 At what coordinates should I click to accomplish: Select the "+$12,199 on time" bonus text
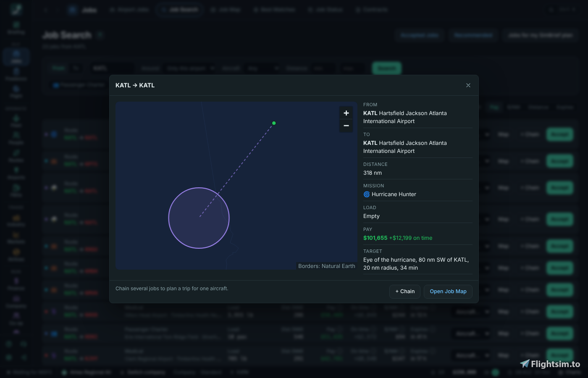pyautogui.click(x=411, y=238)
